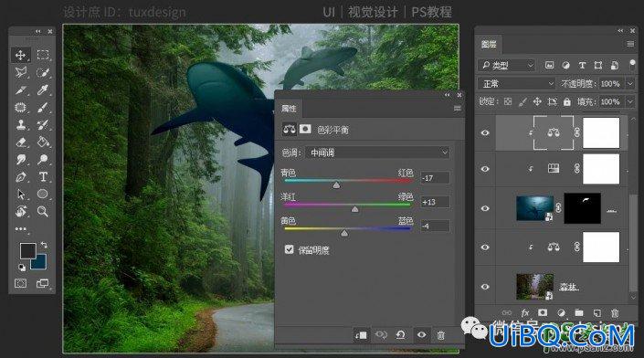The width and height of the screenshot is (644, 358).
Task: Hide the lower Color Balance adjustment layer
Action: click(x=485, y=247)
